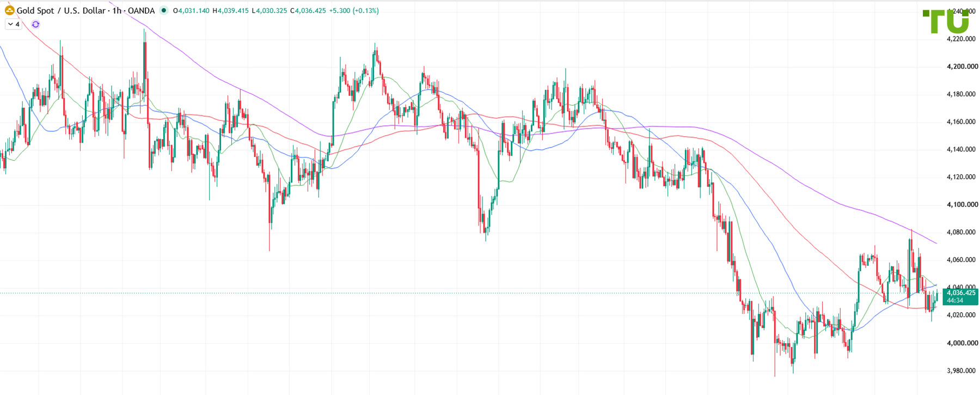Click the 4,020.000 price axis label
Screen dimensions: 980x395
pos(961,315)
